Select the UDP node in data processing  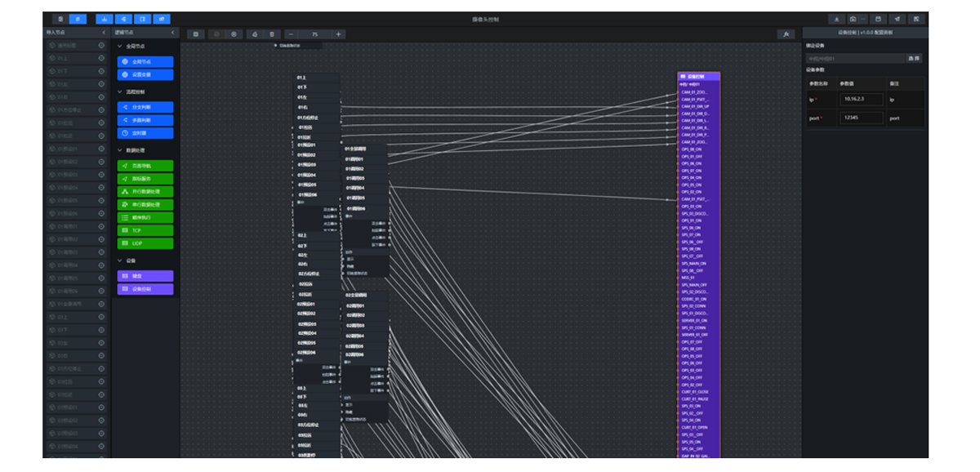(145, 243)
